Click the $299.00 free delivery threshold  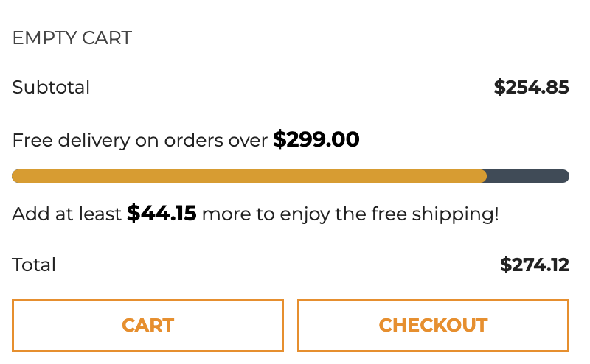coord(316,139)
